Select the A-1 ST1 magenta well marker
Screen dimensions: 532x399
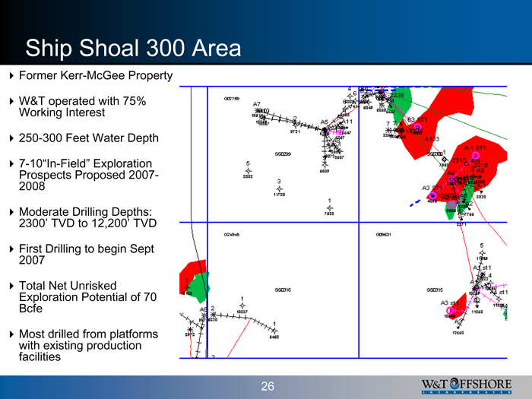point(476,156)
